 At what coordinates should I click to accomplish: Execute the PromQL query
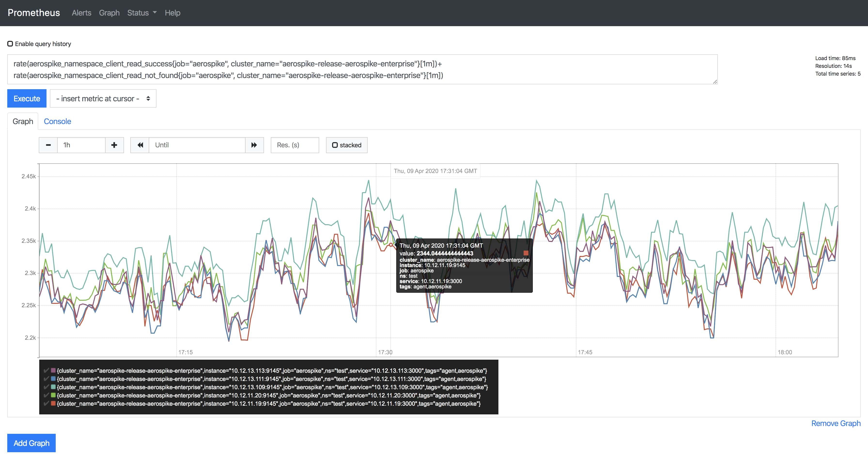(26, 98)
